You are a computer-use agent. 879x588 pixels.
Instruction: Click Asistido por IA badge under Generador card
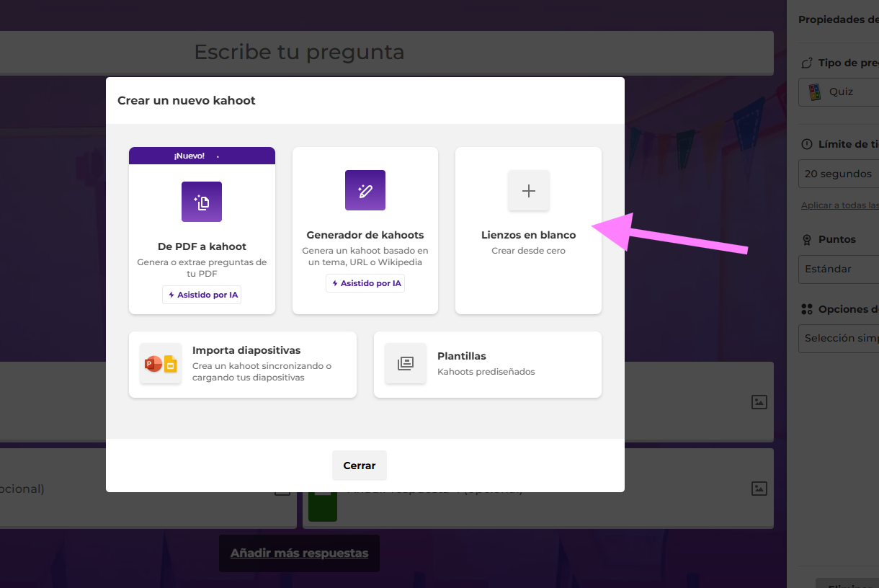(x=365, y=284)
